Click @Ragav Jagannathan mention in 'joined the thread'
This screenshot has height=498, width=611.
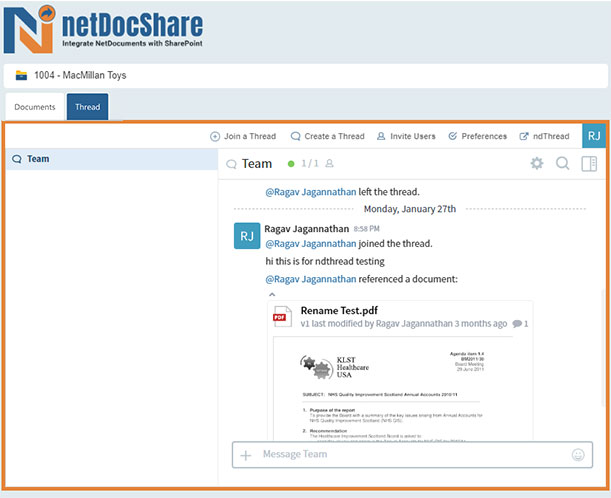pos(311,244)
